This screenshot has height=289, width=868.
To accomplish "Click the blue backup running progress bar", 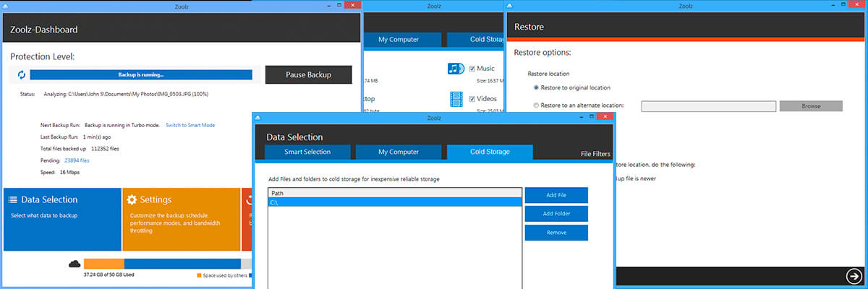I will 141,74.
